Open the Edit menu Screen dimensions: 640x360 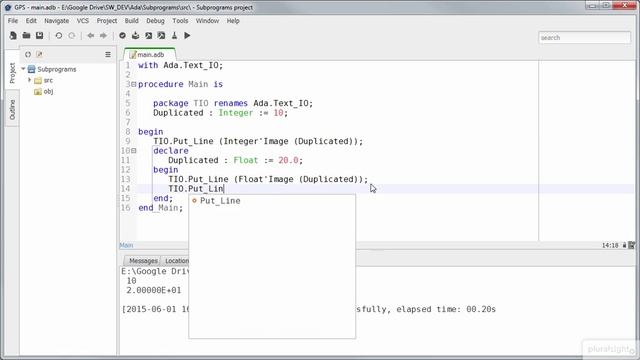click(31, 20)
